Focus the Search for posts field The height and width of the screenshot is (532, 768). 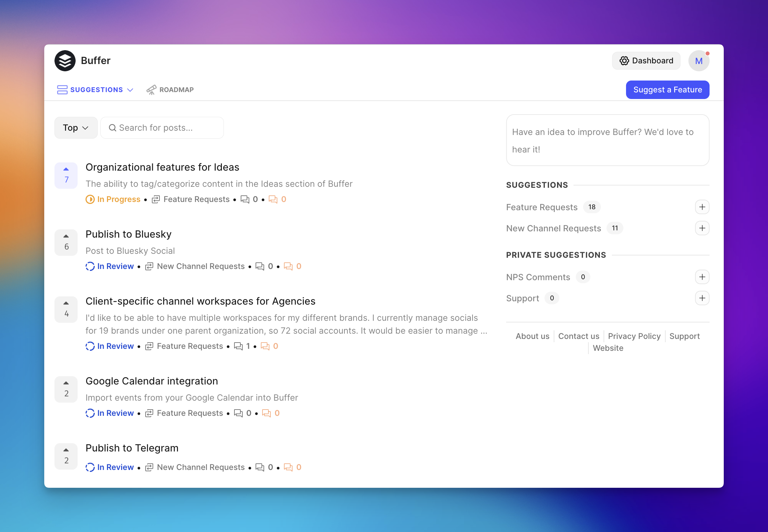[x=162, y=128]
